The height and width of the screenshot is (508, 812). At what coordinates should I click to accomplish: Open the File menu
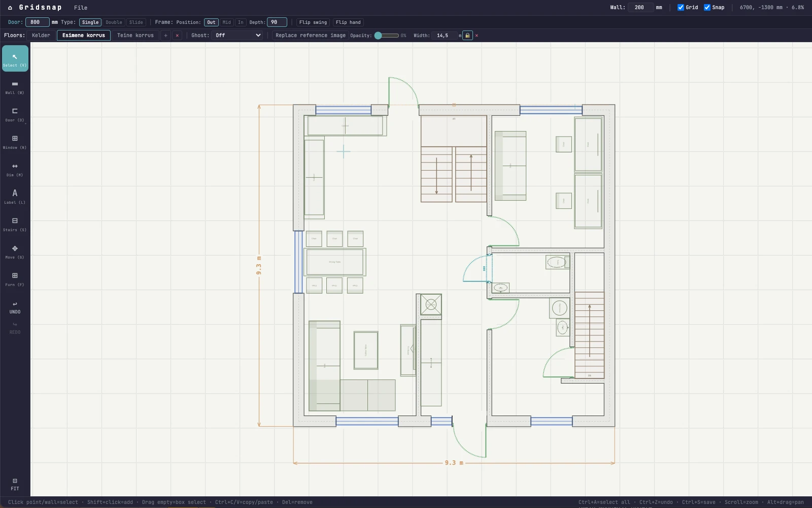pos(81,7)
